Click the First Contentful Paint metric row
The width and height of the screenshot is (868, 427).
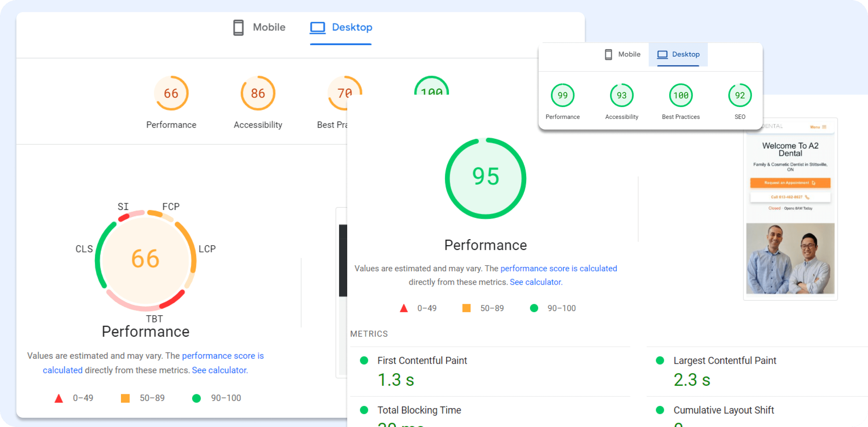coord(422,361)
